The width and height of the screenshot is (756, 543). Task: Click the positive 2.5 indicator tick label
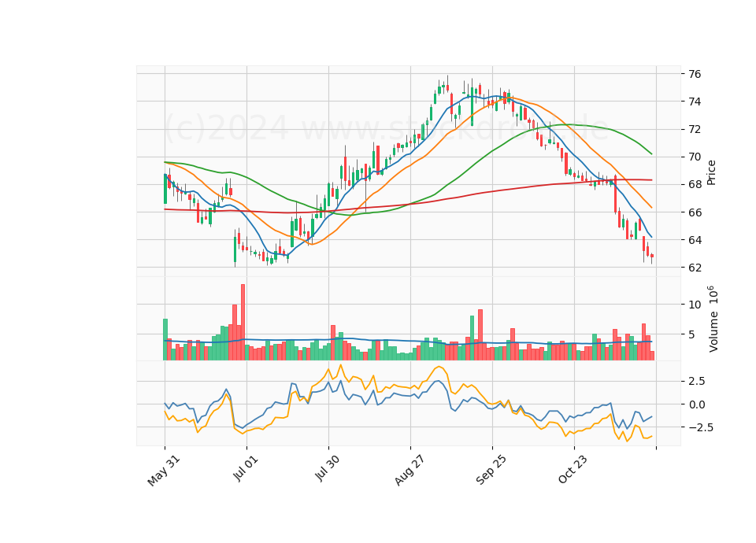click(x=696, y=381)
